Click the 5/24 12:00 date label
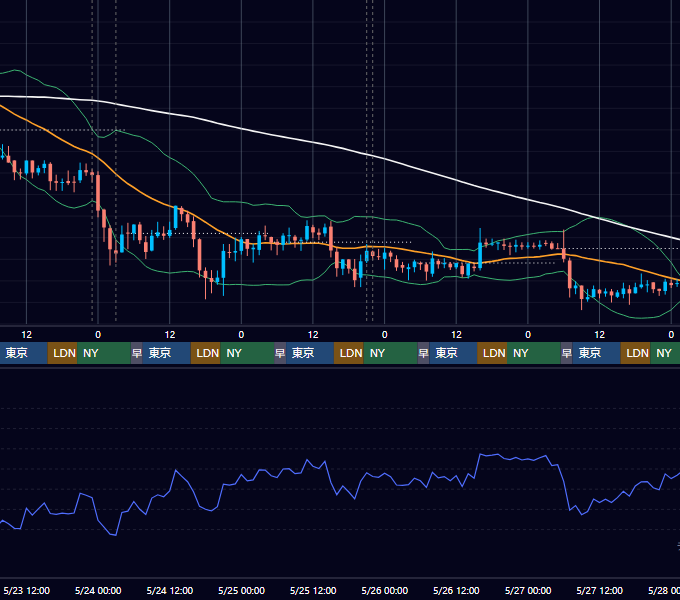This screenshot has height=600, width=680. coord(170,590)
